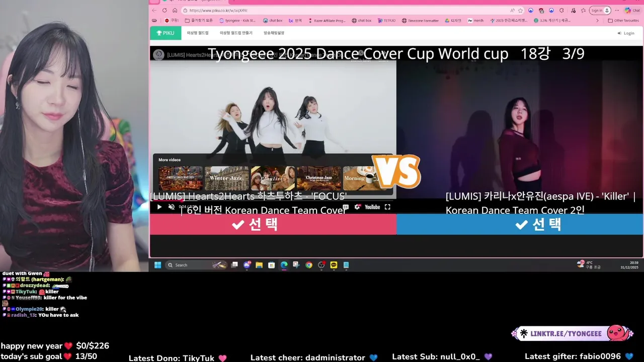The width and height of the screenshot is (644, 362).
Task: Open the video on YouTube logo
Action: [x=372, y=207]
